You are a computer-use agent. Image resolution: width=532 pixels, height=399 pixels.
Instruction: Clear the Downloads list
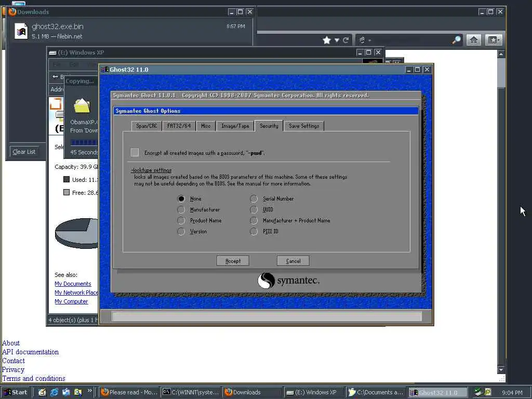24,152
